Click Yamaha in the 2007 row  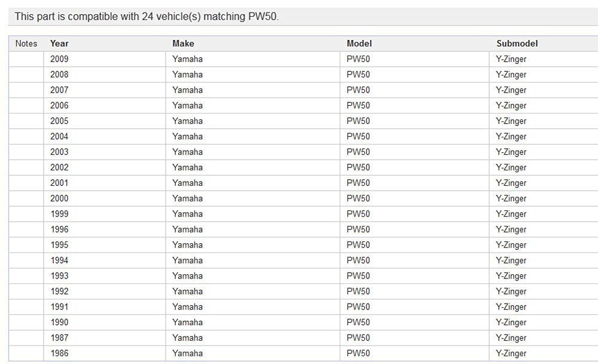[x=187, y=90]
